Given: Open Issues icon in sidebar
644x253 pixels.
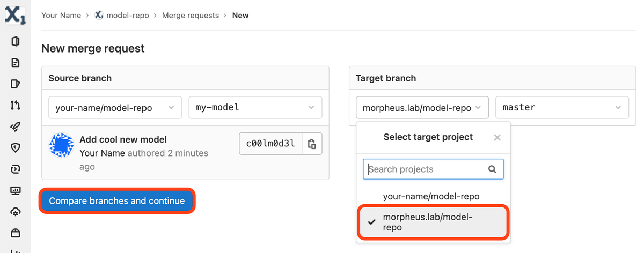Looking at the screenshot, I should click(x=15, y=84).
